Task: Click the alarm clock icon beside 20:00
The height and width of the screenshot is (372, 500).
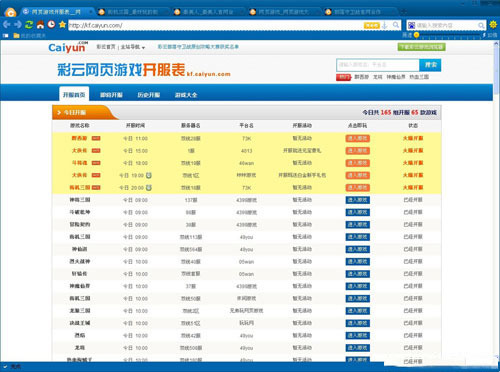Action: click(x=149, y=188)
